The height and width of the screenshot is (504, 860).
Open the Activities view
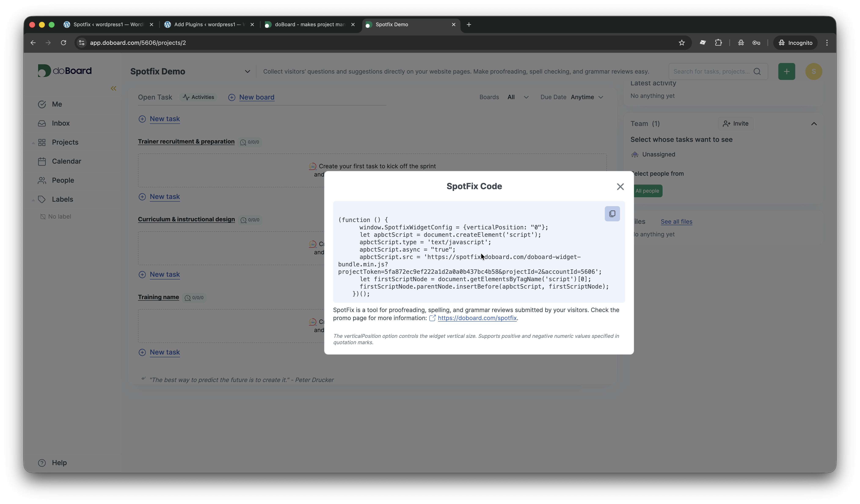pyautogui.click(x=199, y=97)
